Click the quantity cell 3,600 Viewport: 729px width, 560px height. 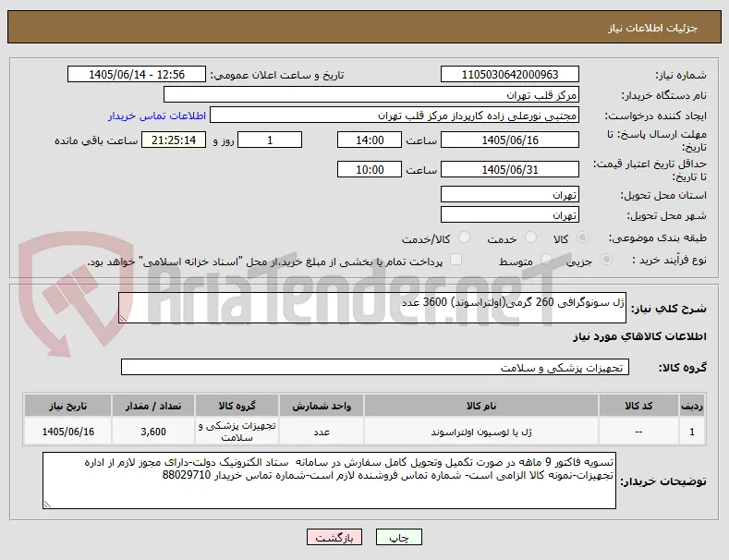click(153, 432)
